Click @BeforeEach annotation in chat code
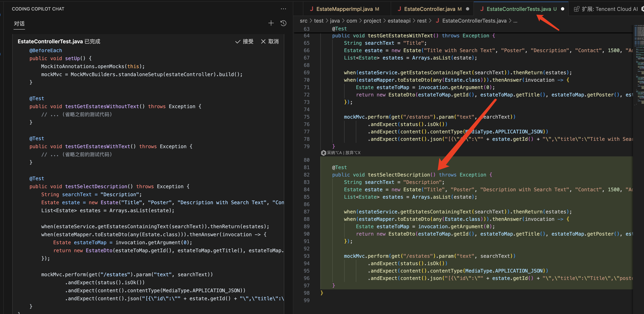Screen dimensions: 644x314 tap(46, 50)
